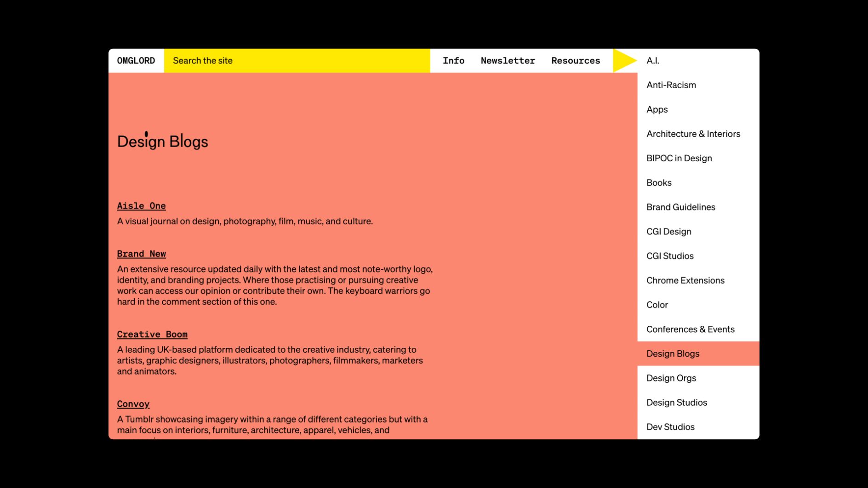Screen dimensions: 868x488
Task: Open the Brand Guidelines category
Action: (x=680, y=207)
